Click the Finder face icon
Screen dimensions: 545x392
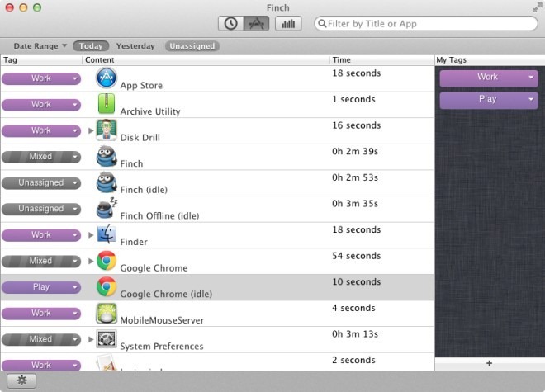coord(107,234)
